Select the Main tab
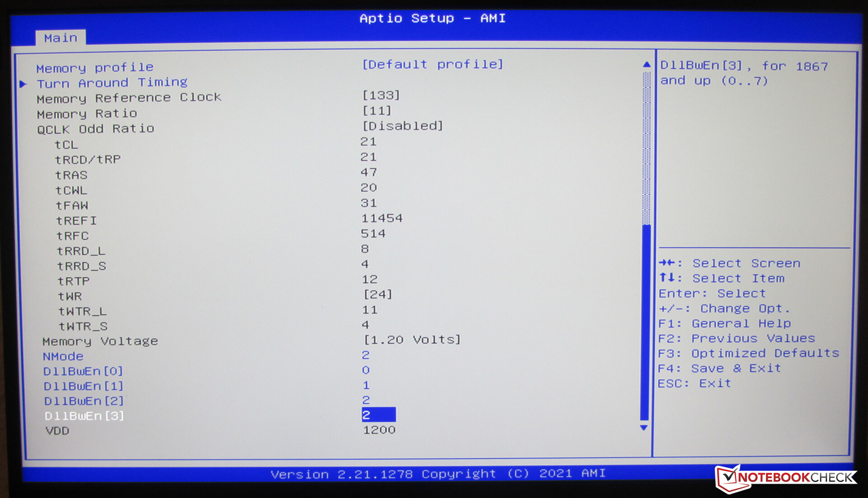 [x=61, y=38]
